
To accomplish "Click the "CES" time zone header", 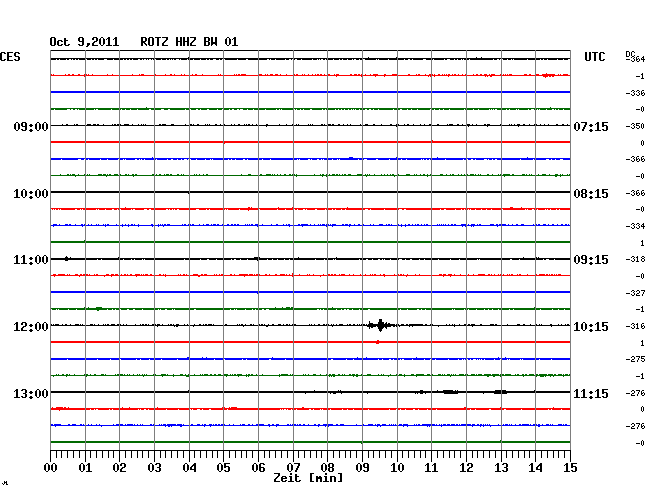I will (x=10, y=57).
